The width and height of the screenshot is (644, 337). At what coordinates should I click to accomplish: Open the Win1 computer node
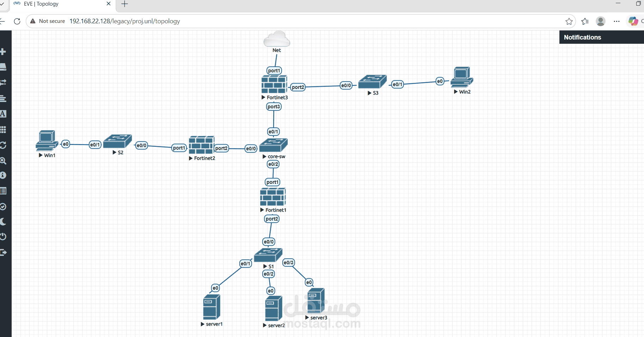click(x=47, y=141)
